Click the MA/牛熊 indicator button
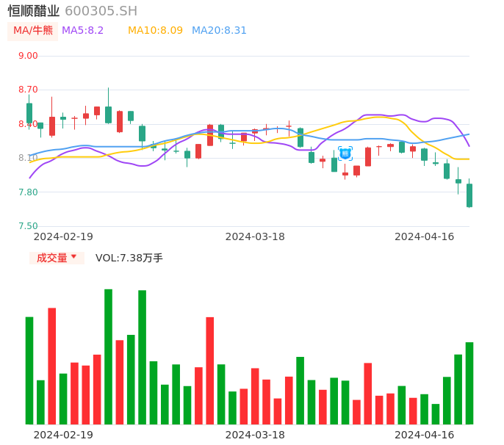The image size is (504, 445). coord(33,31)
